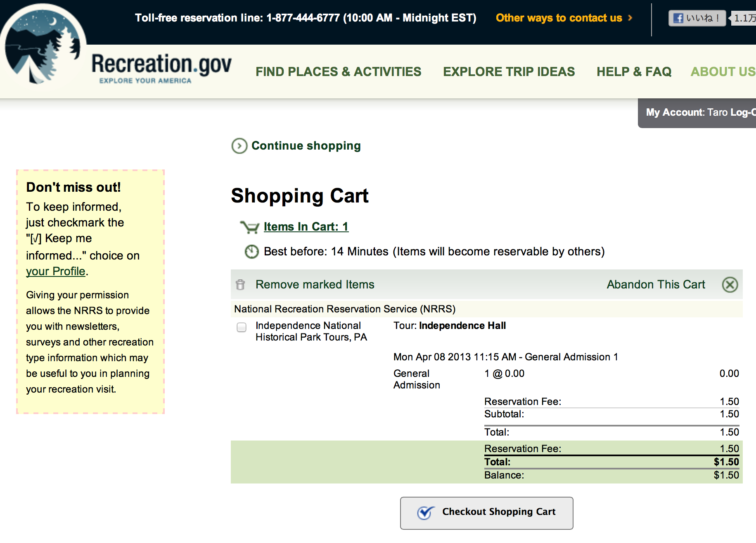Mark the Independence National Historical Park Tours checkbox
This screenshot has width=756, height=543.
242,327
